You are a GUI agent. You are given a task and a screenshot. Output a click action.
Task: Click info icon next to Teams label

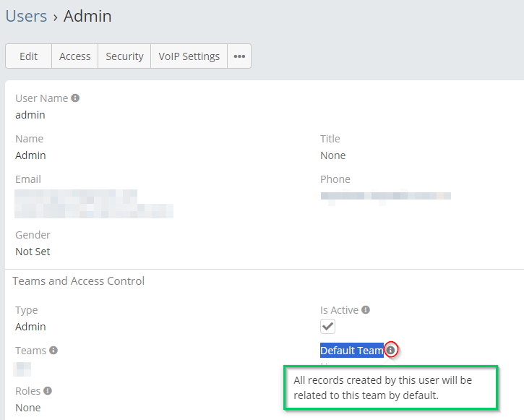click(53, 350)
